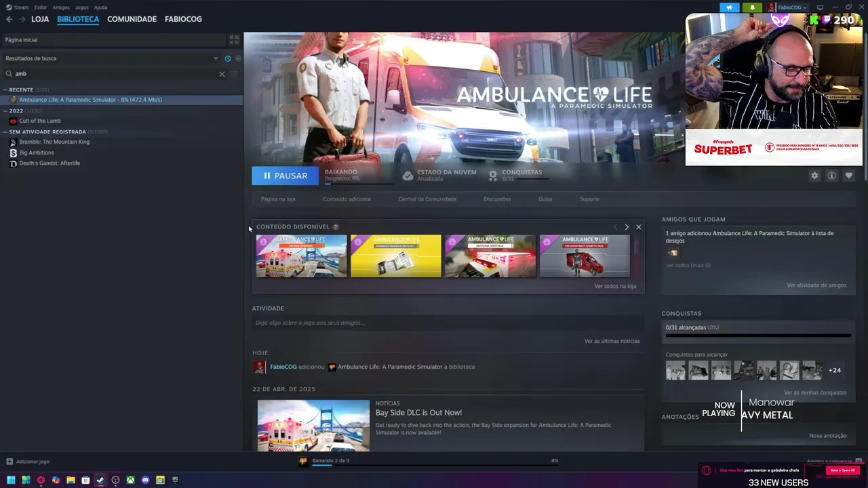868x488 pixels.
Task: Click Ver atividade de amigos
Action: tap(816, 285)
